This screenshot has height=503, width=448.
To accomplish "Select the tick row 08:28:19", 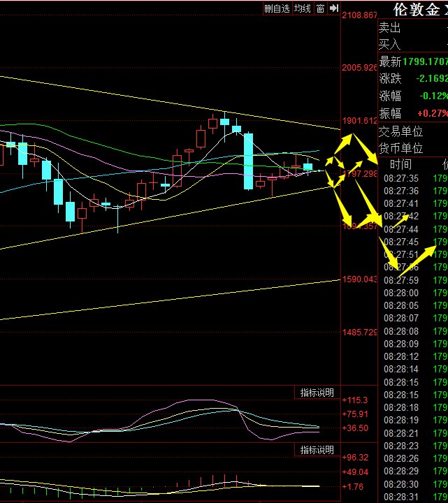I will (413, 421).
